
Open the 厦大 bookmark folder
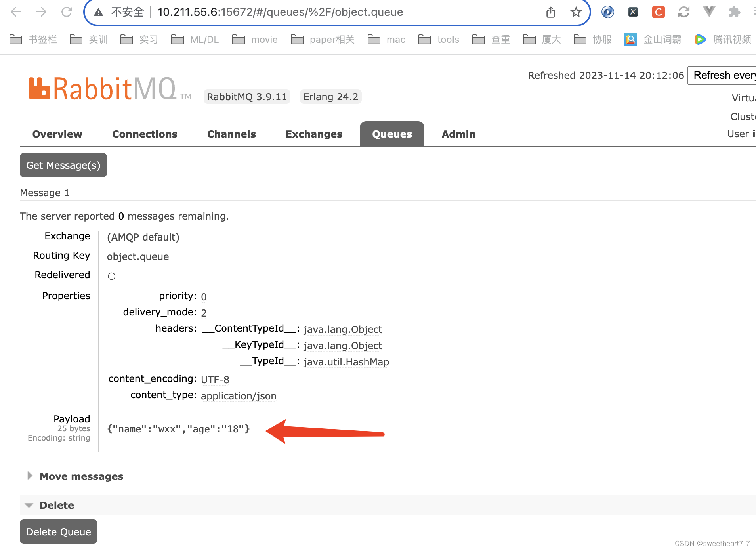click(542, 40)
